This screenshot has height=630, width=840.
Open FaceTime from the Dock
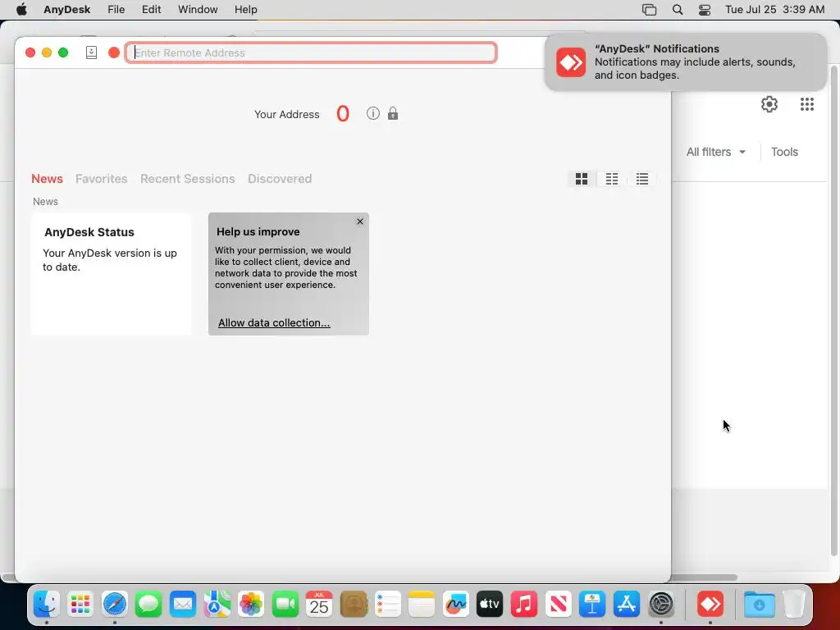click(285, 605)
